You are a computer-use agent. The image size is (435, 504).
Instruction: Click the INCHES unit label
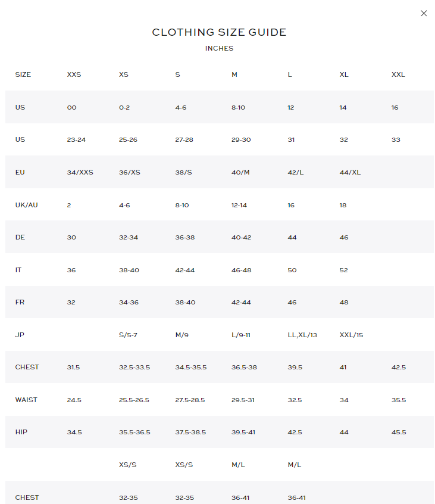click(219, 49)
